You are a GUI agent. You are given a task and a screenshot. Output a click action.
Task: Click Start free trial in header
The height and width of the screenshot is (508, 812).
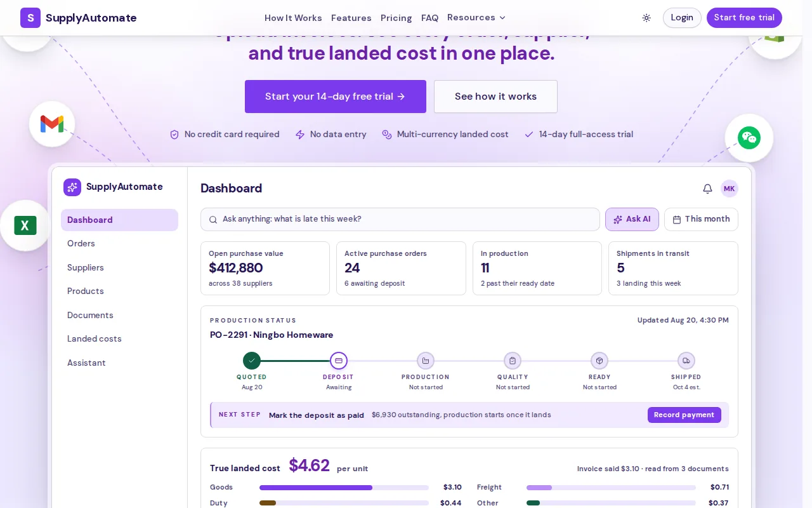pos(744,18)
